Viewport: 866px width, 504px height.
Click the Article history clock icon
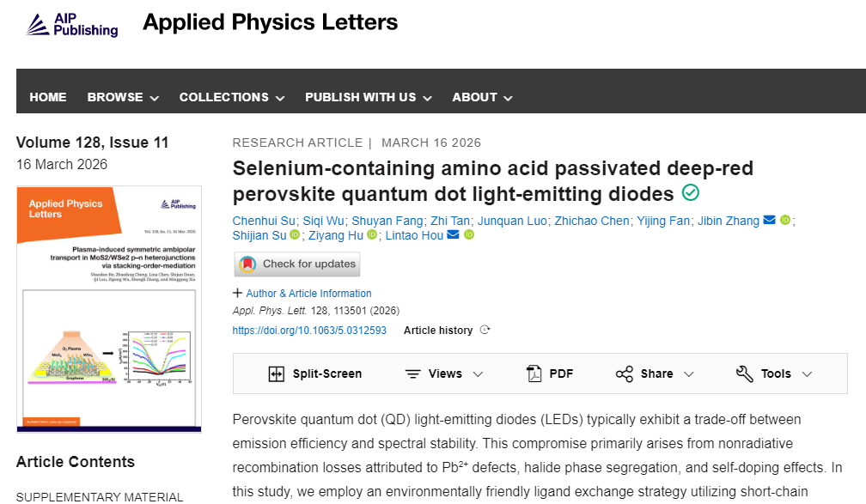coord(485,331)
